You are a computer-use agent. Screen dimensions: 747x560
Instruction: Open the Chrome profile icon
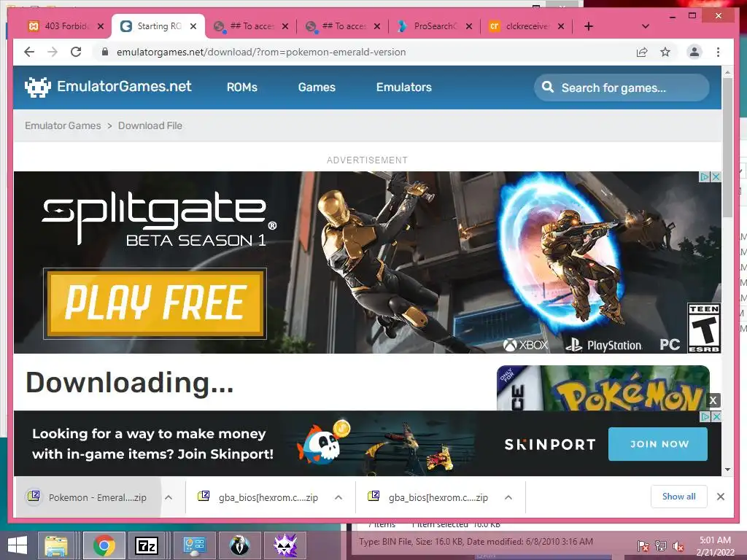pos(694,52)
